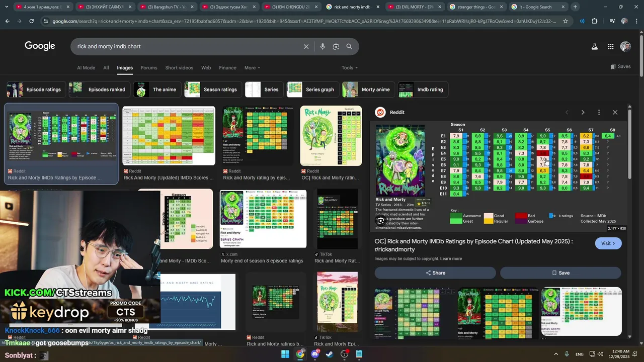
Task: Start voice search with the microphone icon
Action: click(323, 46)
